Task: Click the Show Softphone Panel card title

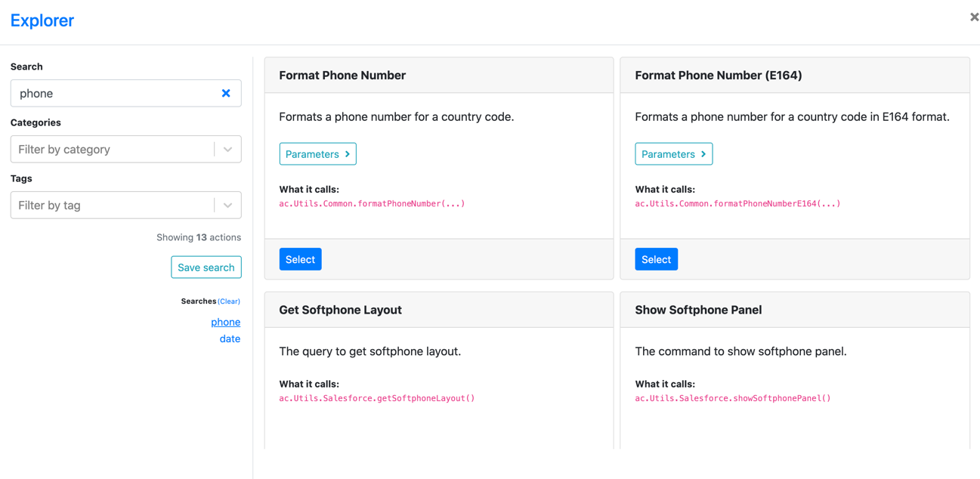Action: (698, 310)
